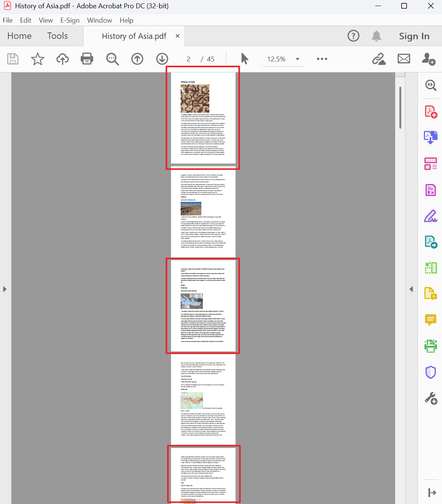Print the document with printer icon
The height and width of the screenshot is (504, 442).
point(87,59)
